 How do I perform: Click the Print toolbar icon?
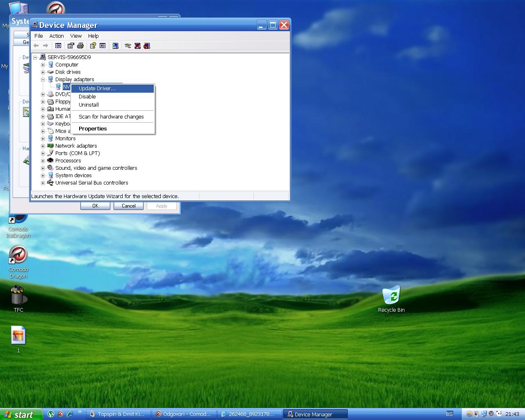coord(80,46)
